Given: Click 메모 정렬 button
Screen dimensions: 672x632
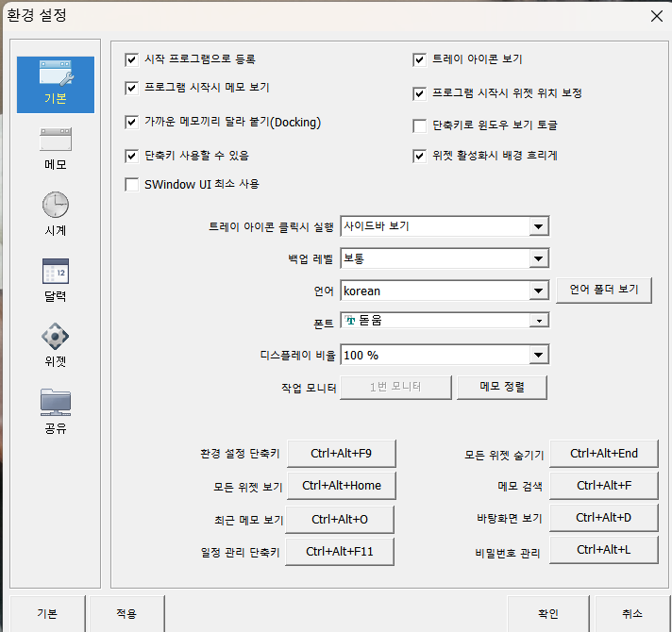Looking at the screenshot, I should 502,387.
